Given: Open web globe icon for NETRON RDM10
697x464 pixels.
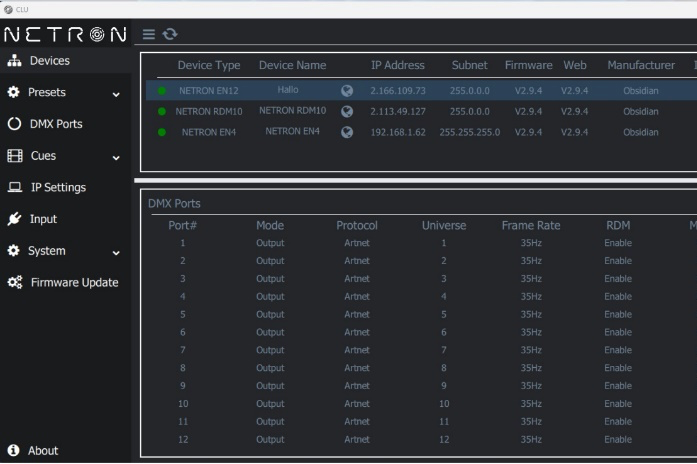Looking at the screenshot, I should (347, 111).
